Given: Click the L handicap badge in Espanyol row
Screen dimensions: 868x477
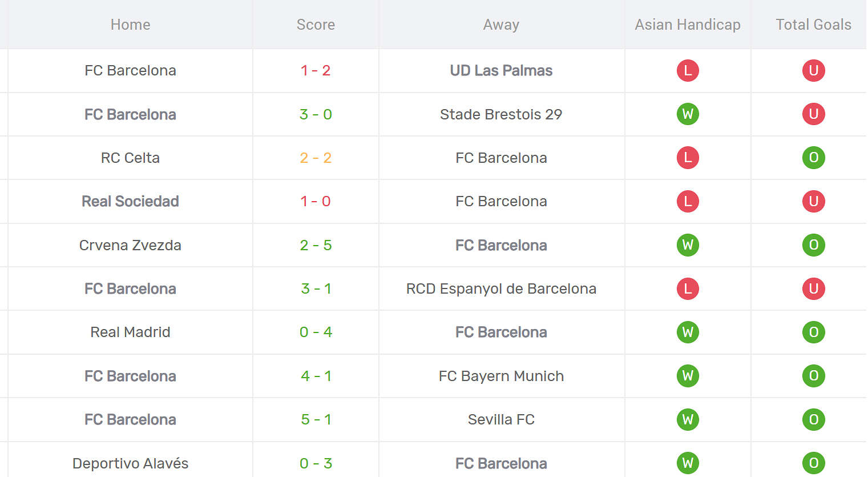Looking at the screenshot, I should [x=688, y=288].
